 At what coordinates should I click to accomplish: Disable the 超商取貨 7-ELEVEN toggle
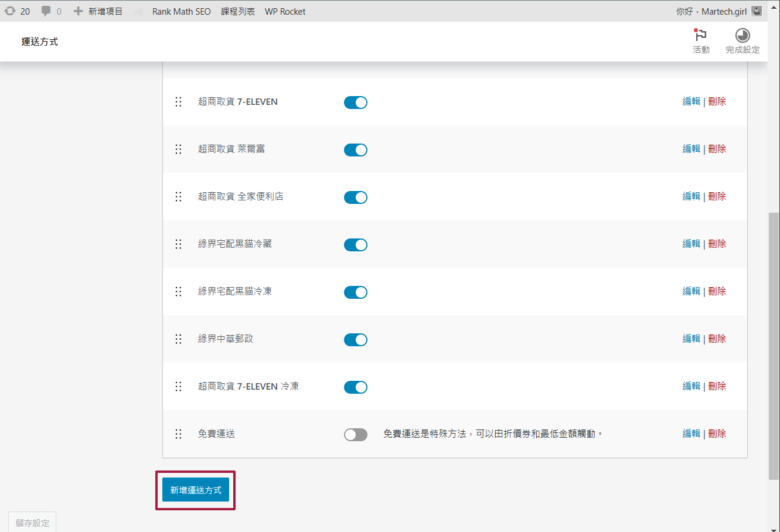point(355,103)
